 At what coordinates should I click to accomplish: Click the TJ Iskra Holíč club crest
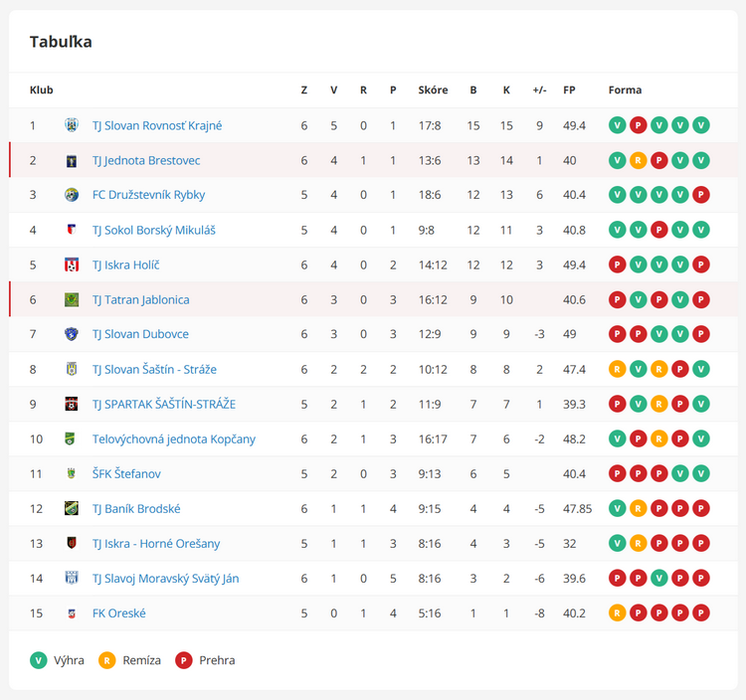pyautogui.click(x=72, y=264)
